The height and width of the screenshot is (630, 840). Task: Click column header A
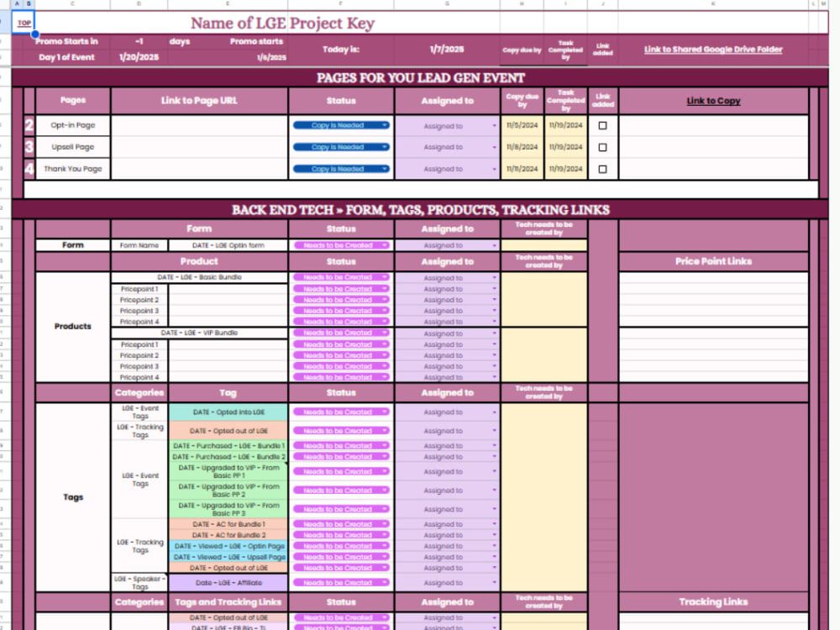tap(17, 3)
